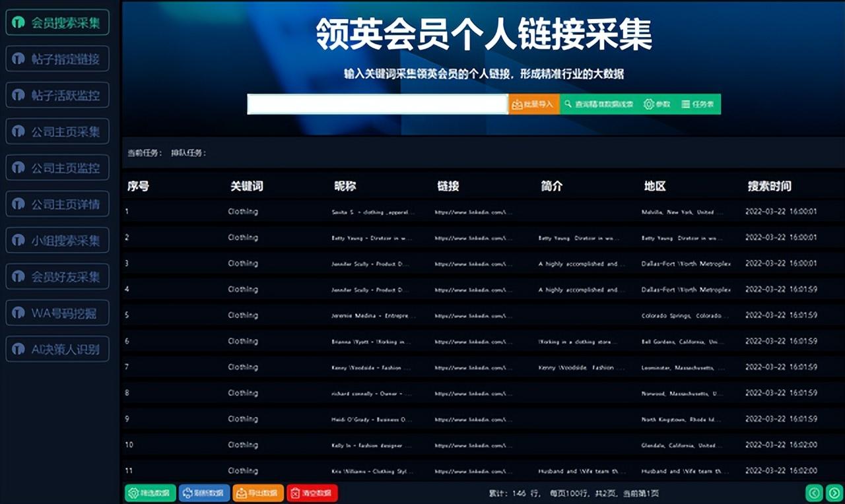
Task: Switch to AI决策人识别 module
Action: 57,349
